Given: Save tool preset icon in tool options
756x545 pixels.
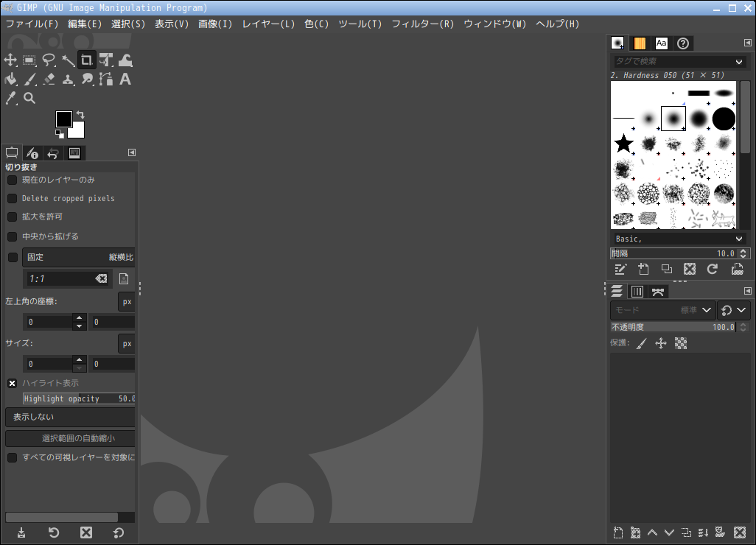Looking at the screenshot, I should click(21, 532).
